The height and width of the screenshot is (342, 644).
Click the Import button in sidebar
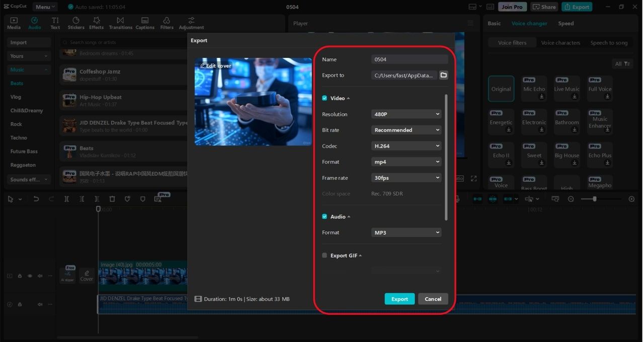point(29,42)
